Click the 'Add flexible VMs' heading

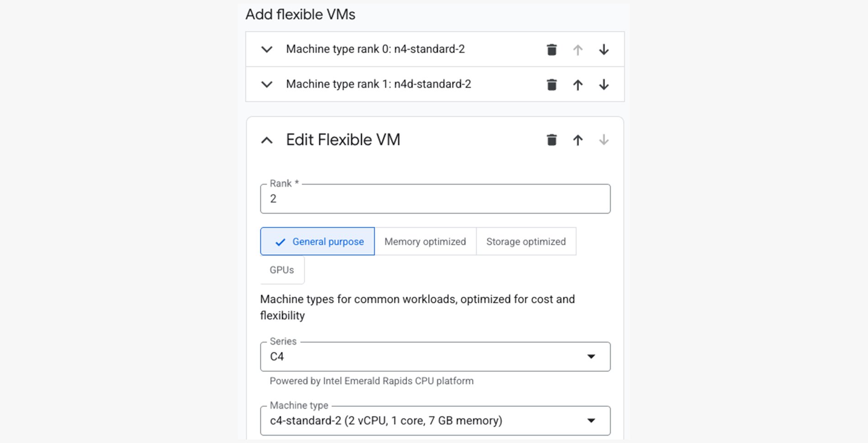tap(300, 15)
